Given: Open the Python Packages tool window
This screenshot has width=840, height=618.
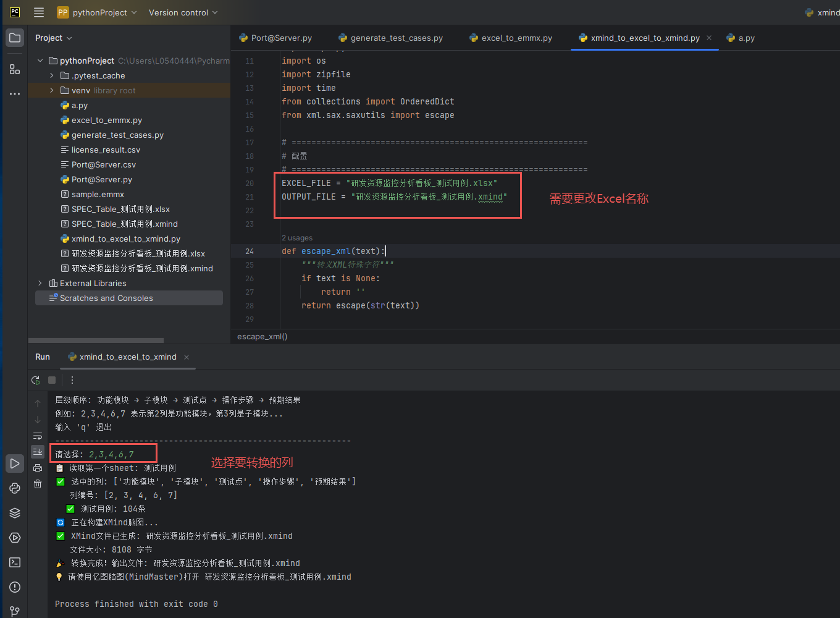Looking at the screenshot, I should [x=15, y=488].
